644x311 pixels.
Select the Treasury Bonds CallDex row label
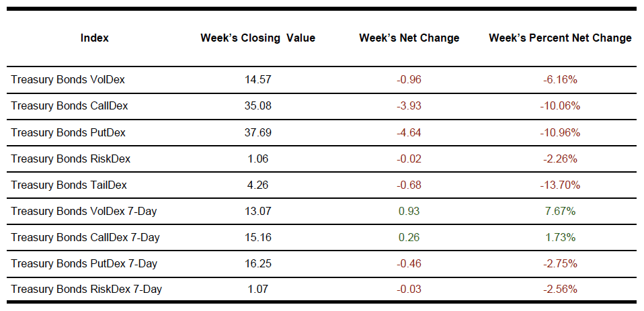coord(69,106)
